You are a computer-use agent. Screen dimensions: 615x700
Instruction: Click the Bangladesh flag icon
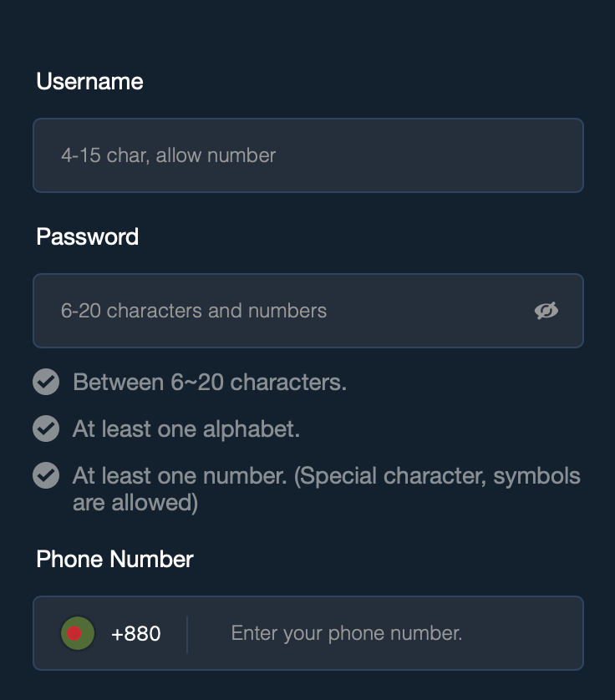[x=75, y=633]
